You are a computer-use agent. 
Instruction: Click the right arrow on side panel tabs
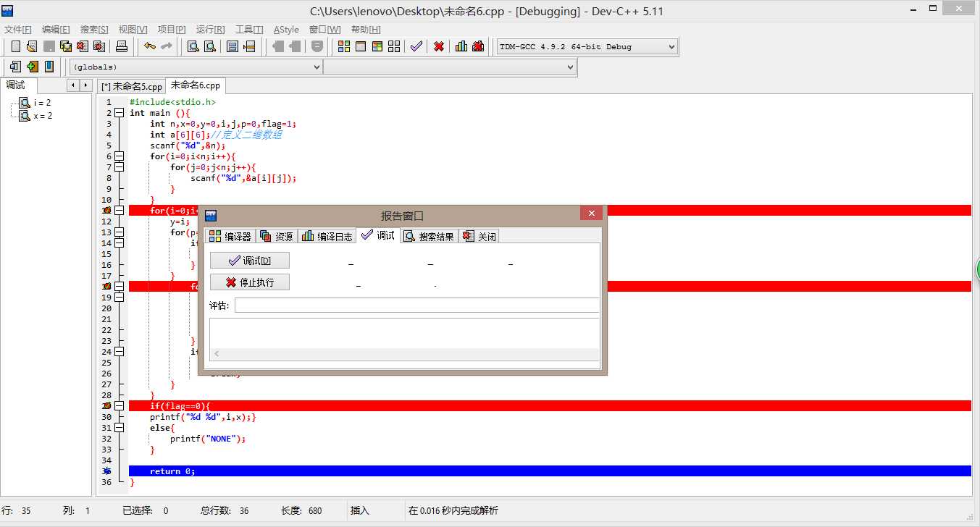click(x=85, y=85)
